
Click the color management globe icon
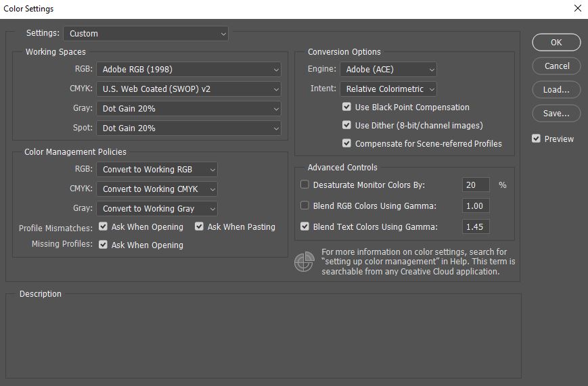pyautogui.click(x=304, y=262)
